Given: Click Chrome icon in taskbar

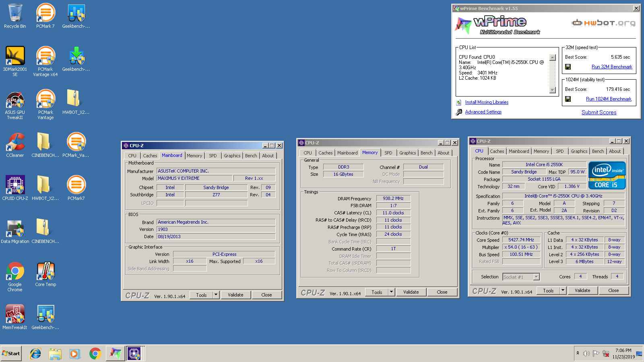Looking at the screenshot, I should pos(95,354).
